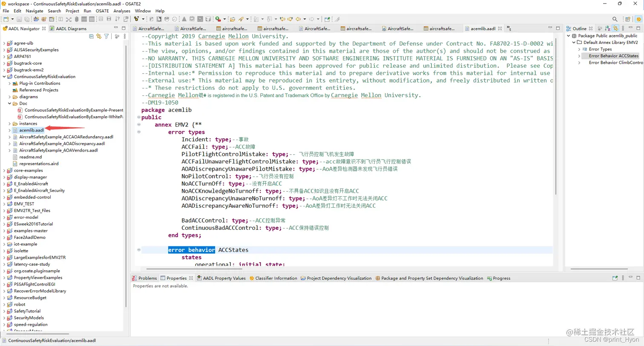The image size is (644, 346).
Task: Open run icon dropdown arrow in toolbar
Action: tap(224, 19)
